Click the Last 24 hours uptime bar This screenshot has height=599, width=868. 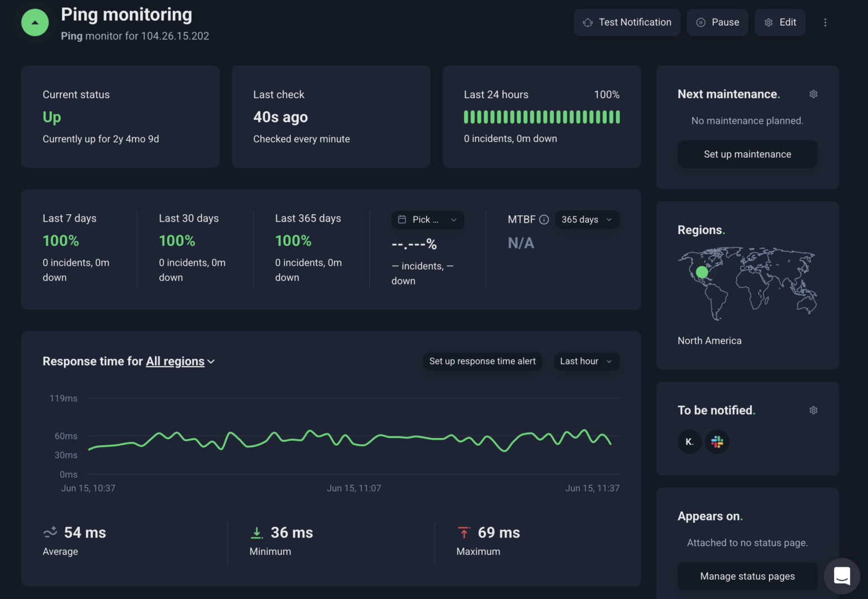pyautogui.click(x=542, y=117)
